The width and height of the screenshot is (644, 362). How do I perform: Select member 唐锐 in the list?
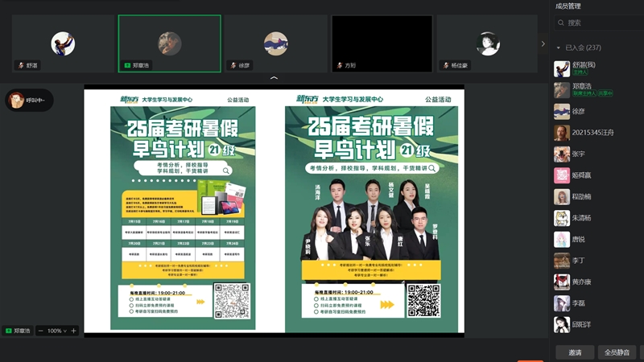tap(598, 239)
